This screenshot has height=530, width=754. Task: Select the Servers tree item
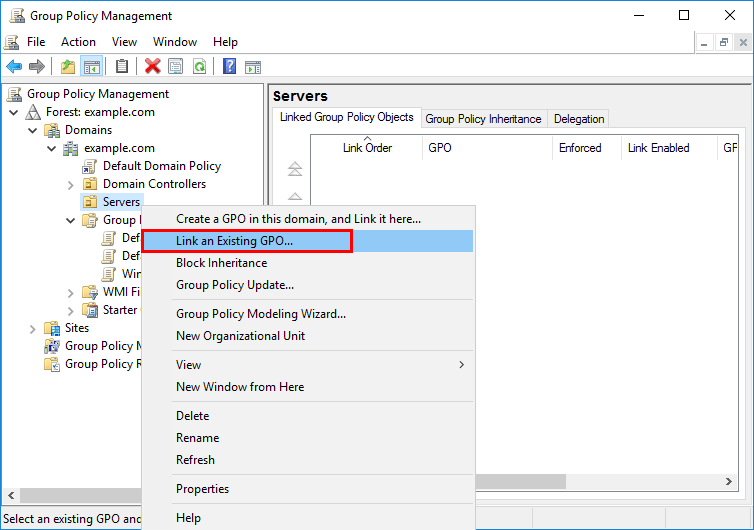pos(121,202)
